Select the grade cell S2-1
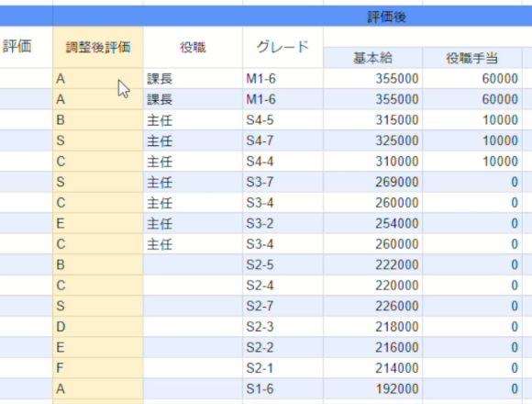Image resolution: width=532 pixels, height=404 pixels. pos(283,368)
